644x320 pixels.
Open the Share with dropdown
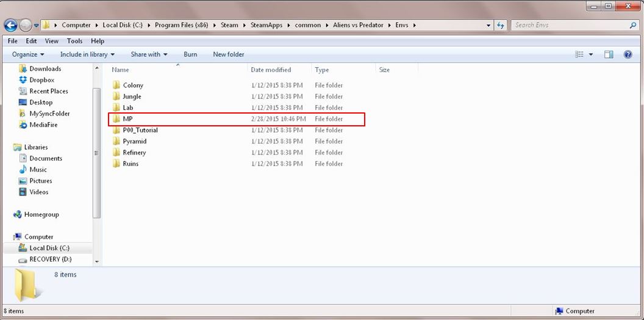click(x=149, y=54)
